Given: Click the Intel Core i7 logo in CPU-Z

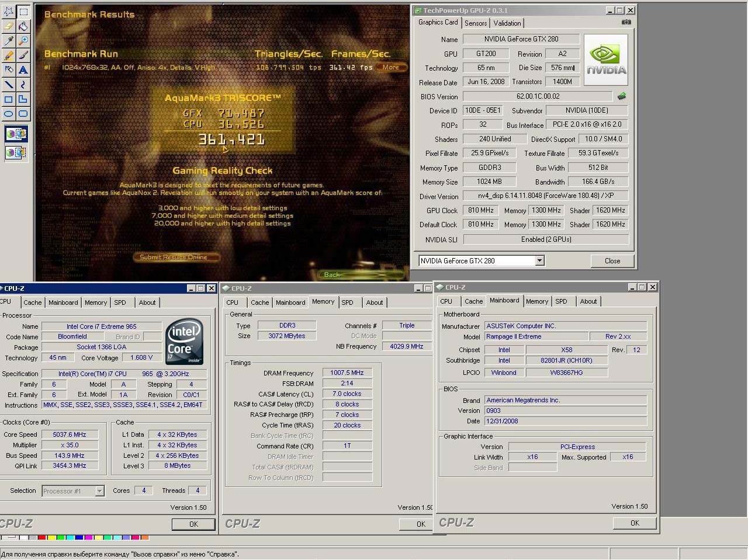Looking at the screenshot, I should (x=185, y=342).
